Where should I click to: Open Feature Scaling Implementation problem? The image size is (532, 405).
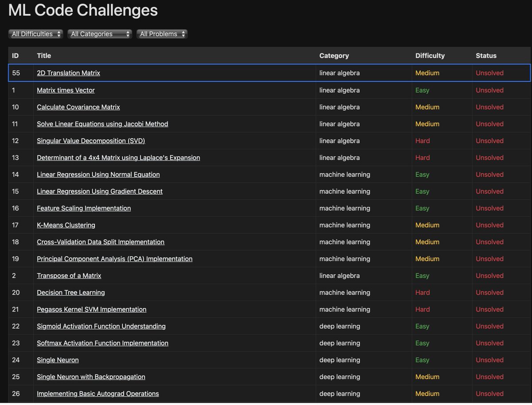pos(84,208)
